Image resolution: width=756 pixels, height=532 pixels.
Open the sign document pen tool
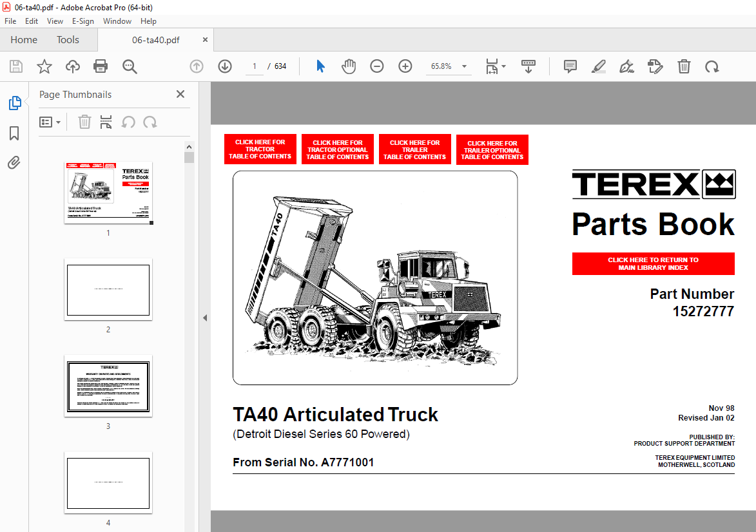[x=627, y=66]
